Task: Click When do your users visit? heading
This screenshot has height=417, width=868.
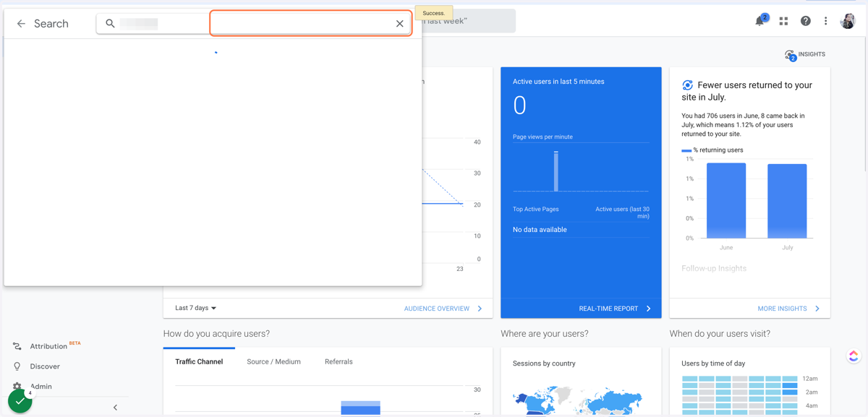Action: (x=720, y=334)
